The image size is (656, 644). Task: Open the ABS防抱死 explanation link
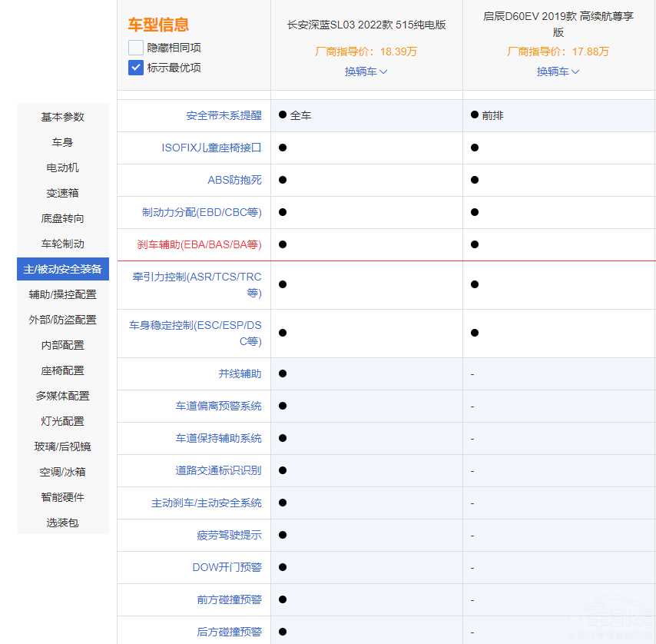point(234,180)
